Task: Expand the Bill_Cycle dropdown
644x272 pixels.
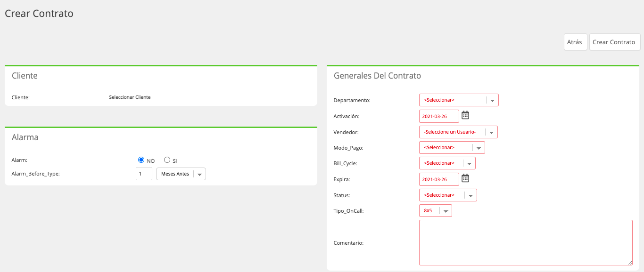Action: (447, 163)
